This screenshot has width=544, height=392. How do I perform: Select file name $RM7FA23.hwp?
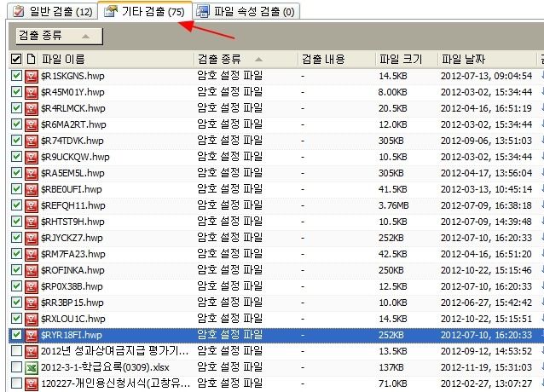pyautogui.click(x=72, y=254)
